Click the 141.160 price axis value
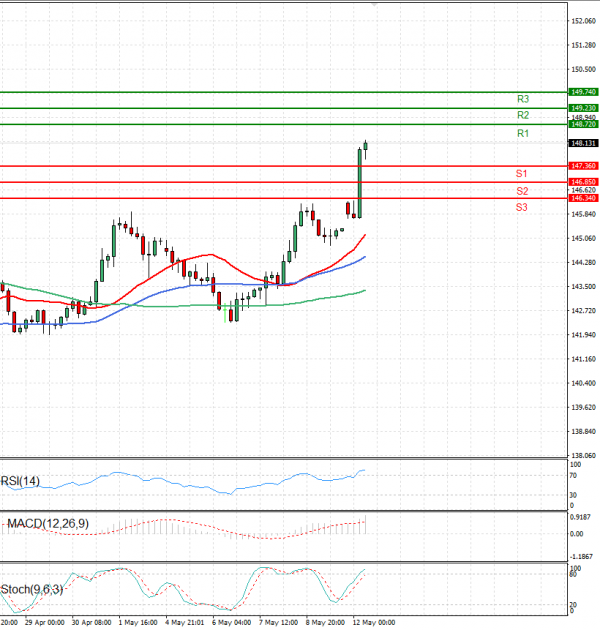Screen dimensions: 600x630 pyautogui.click(x=584, y=359)
